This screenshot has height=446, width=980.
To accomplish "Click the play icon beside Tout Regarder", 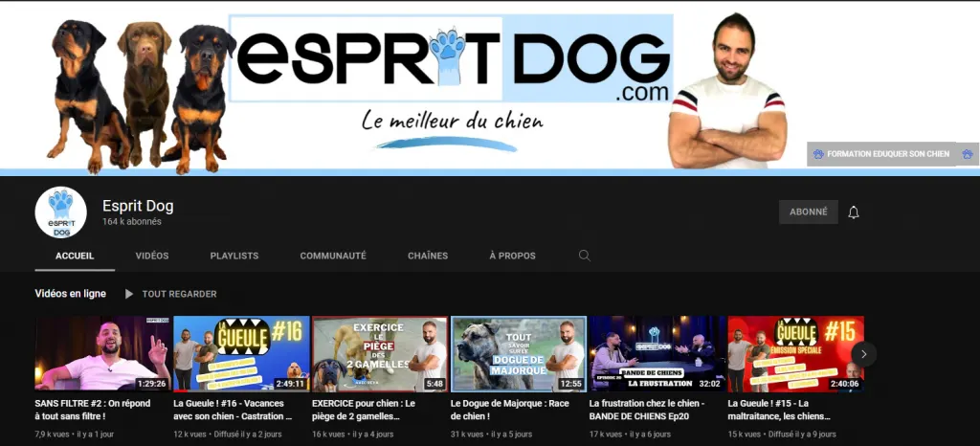I will point(129,294).
